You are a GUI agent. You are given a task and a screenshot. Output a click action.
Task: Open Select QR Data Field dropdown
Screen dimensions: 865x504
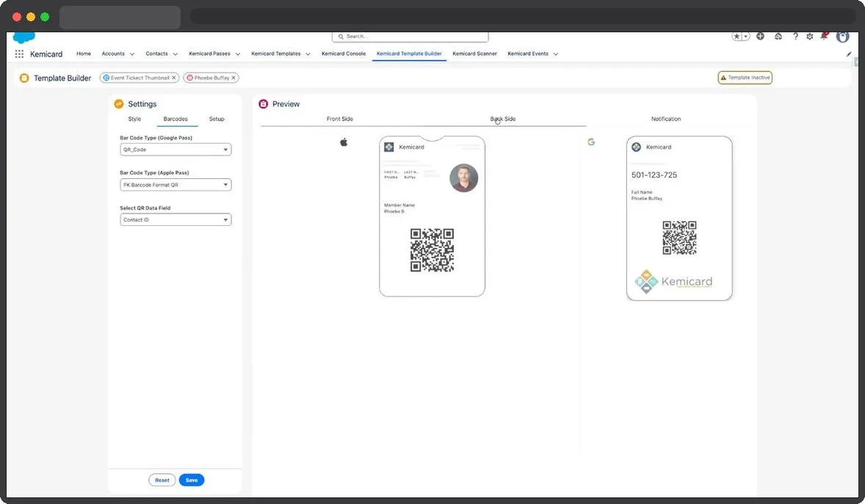(x=175, y=219)
